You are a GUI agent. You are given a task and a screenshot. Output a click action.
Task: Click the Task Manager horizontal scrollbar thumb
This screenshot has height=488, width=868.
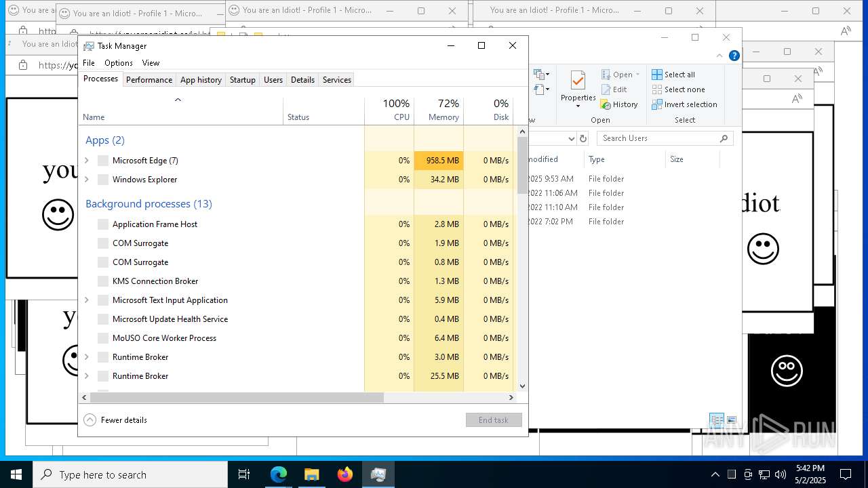point(237,398)
